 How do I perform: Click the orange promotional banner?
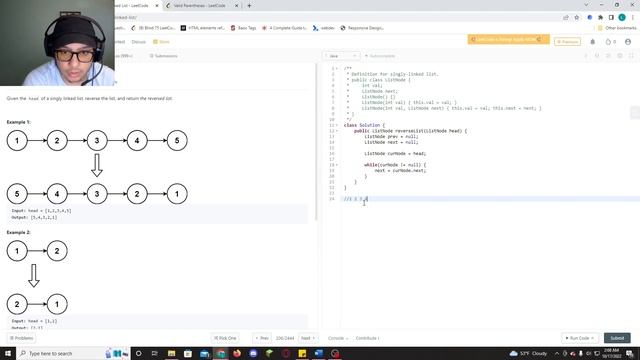tap(509, 39)
